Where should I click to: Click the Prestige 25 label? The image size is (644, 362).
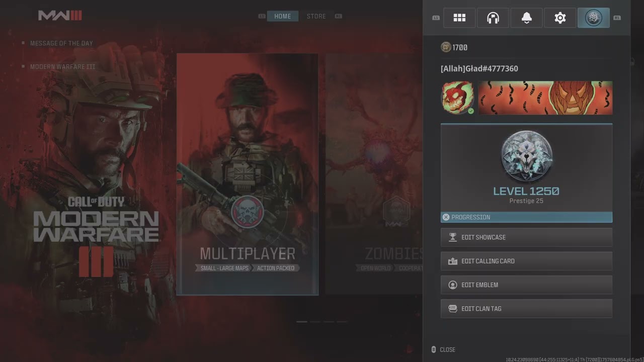coord(526,201)
